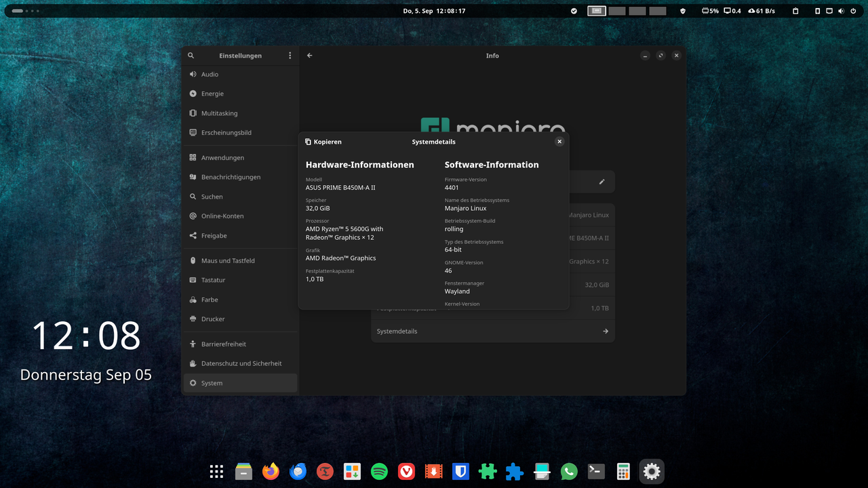
Task: Open Spotify from the dock
Action: coord(379,472)
